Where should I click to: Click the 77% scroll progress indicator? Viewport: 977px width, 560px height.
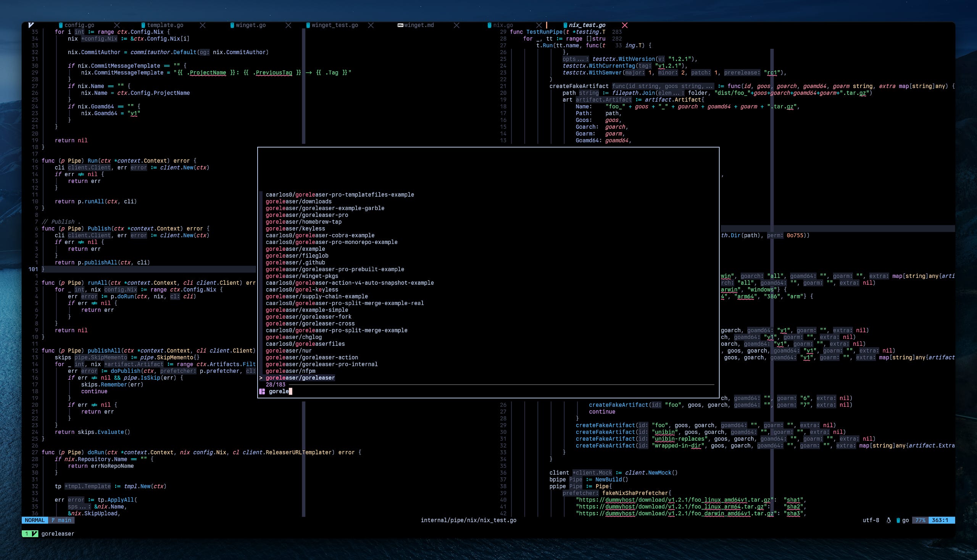click(921, 520)
